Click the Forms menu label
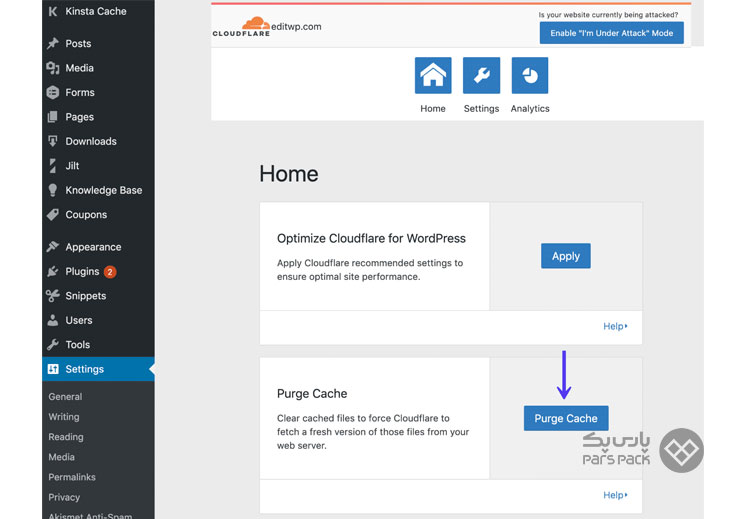This screenshot has height=519, width=750. (80, 92)
